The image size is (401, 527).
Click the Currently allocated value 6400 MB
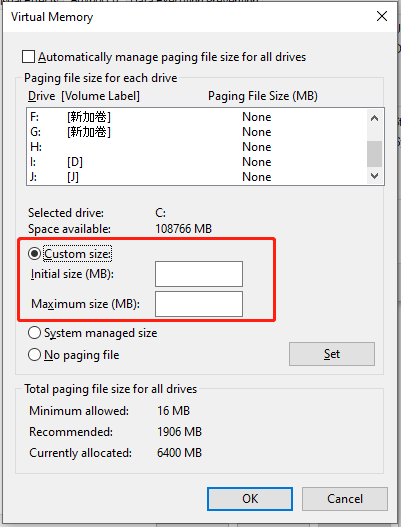click(179, 453)
